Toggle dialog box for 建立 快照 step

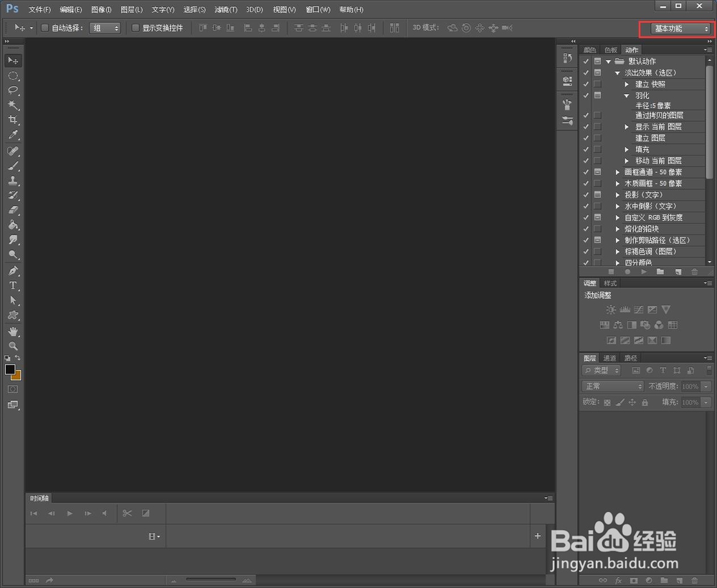click(x=598, y=84)
